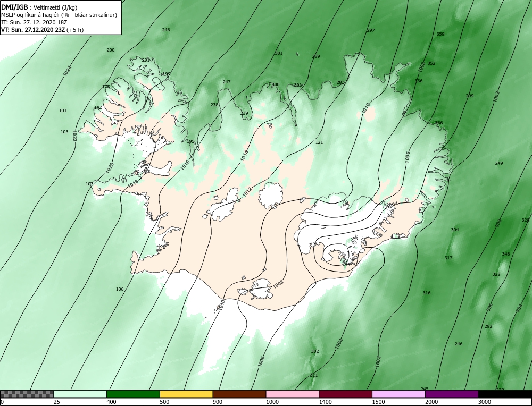Viewport: 532px width, 406px height.
Task: Click the legend scale label '1400'
Action: pyautogui.click(x=325, y=402)
